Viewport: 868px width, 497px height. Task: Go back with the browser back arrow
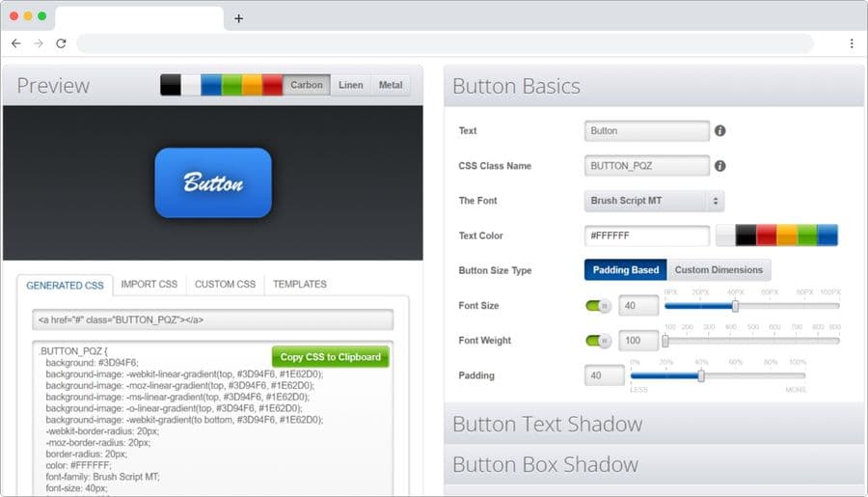click(x=16, y=43)
